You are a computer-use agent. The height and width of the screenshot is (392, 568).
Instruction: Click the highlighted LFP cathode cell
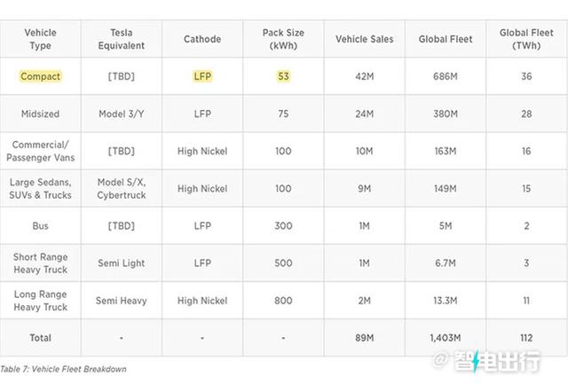pos(202,76)
